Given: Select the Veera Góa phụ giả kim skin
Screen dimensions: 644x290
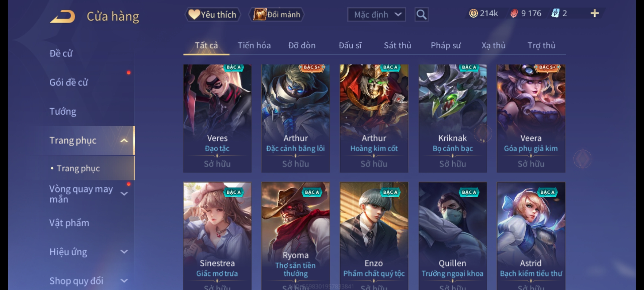Looking at the screenshot, I should click(531, 118).
